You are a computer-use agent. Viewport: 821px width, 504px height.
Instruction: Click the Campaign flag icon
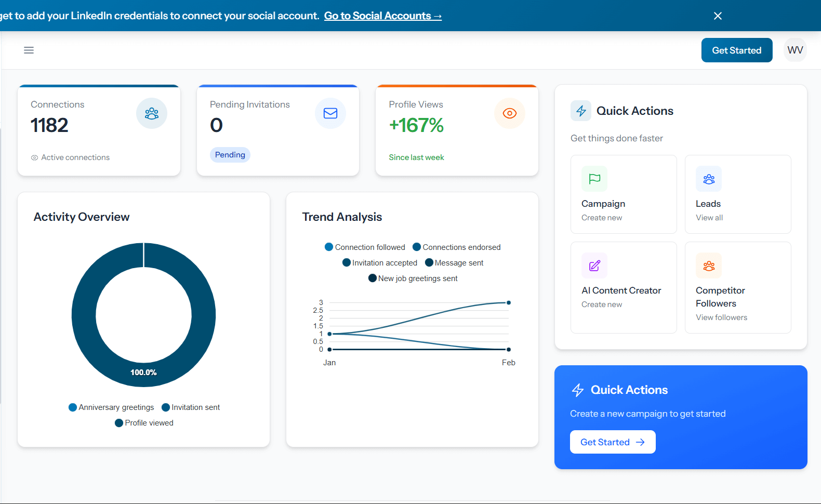coord(594,179)
